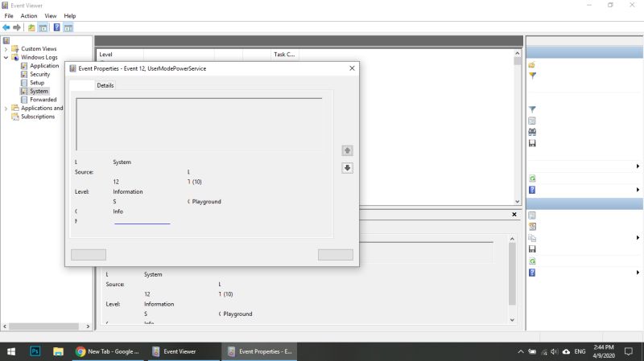Show previous event with dialog up arrow
This screenshot has width=644, height=361.
click(x=347, y=150)
